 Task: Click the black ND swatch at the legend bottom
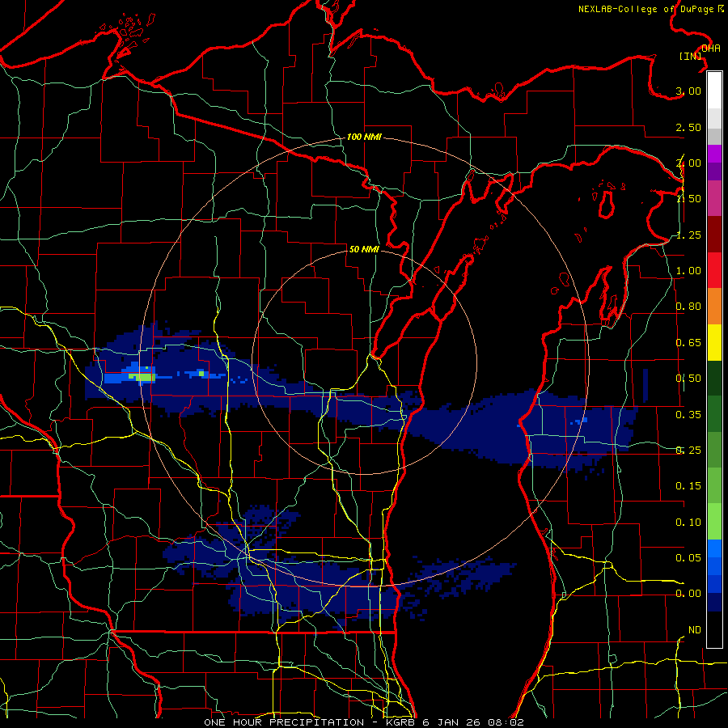714,629
